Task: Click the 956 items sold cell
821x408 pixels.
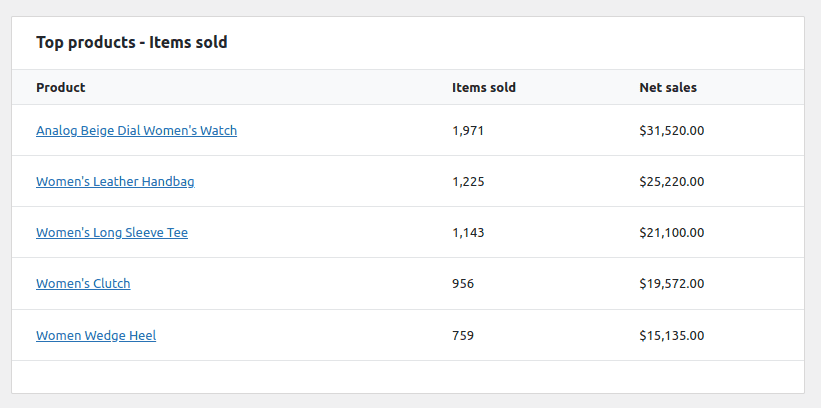Action: click(x=463, y=284)
